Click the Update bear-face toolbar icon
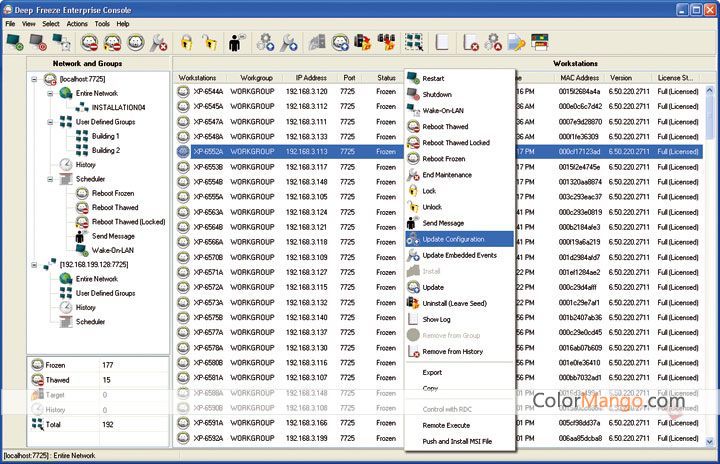This screenshot has height=464, width=720. click(340, 43)
